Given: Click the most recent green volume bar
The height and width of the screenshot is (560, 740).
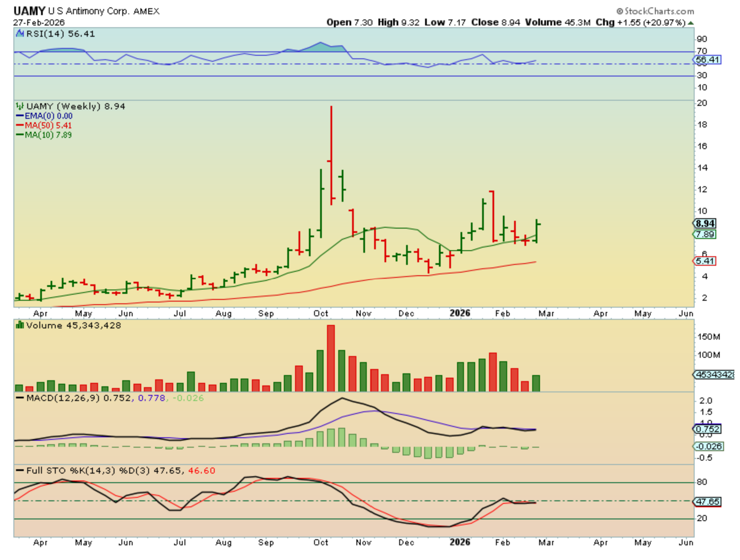Looking at the screenshot, I should click(536, 383).
